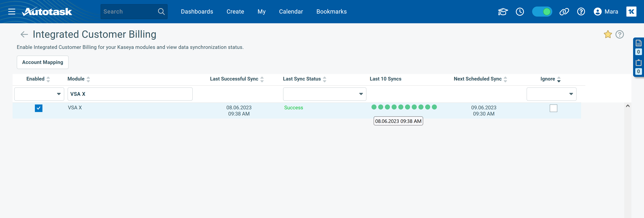Viewport: 644px width, 218px height.
Task: Click the Last 10 Syncs column header
Action: click(385, 79)
